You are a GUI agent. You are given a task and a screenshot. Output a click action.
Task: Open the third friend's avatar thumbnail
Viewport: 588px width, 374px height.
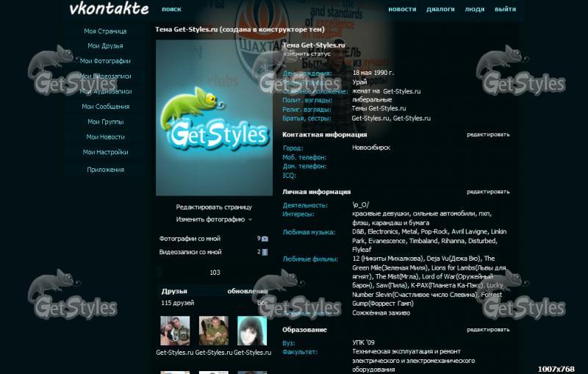pyautogui.click(x=252, y=331)
